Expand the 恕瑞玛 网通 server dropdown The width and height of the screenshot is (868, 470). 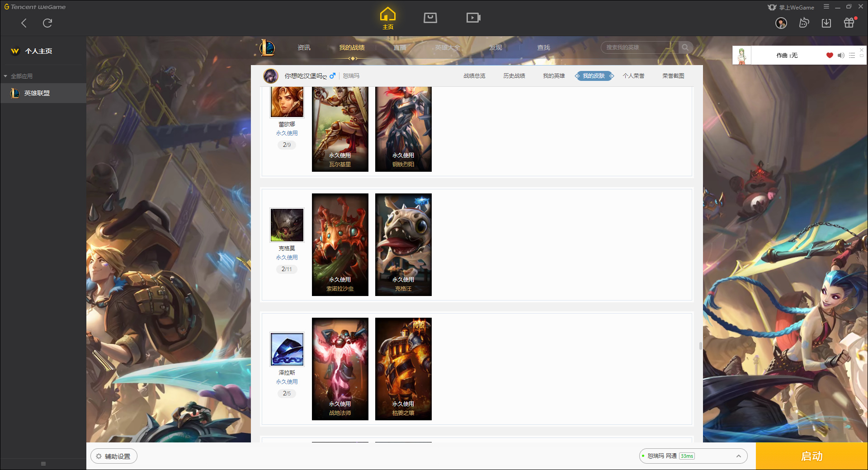[x=693, y=456]
